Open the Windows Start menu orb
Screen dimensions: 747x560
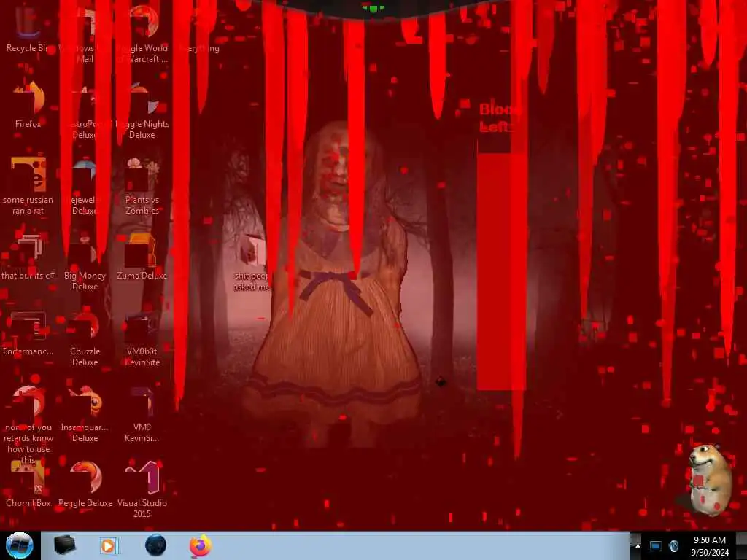(x=20, y=545)
